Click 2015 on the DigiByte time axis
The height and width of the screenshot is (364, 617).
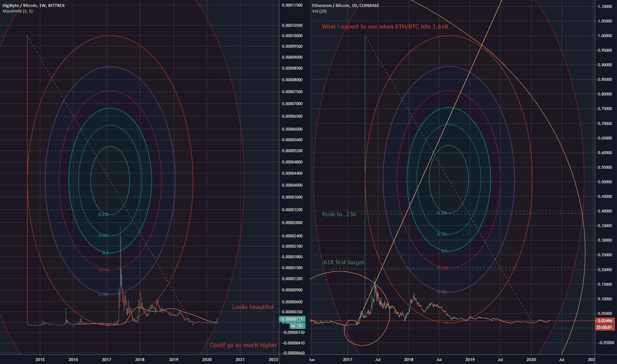pos(40,359)
